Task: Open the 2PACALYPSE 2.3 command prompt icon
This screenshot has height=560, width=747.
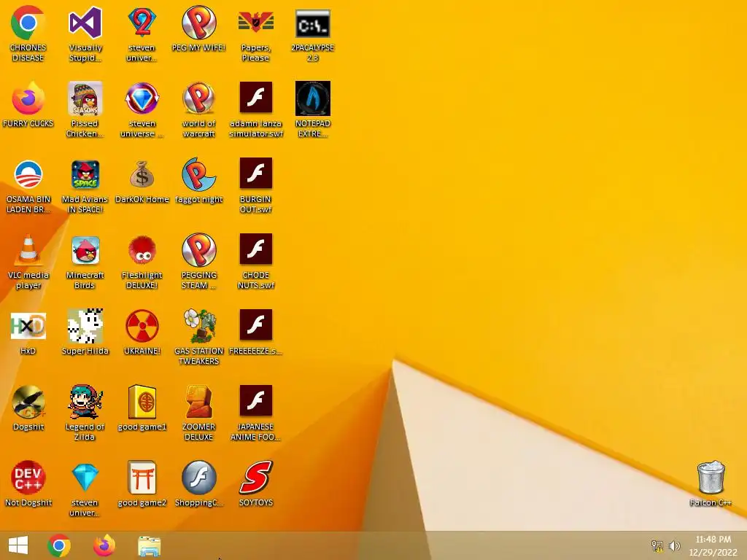Action: point(312,23)
